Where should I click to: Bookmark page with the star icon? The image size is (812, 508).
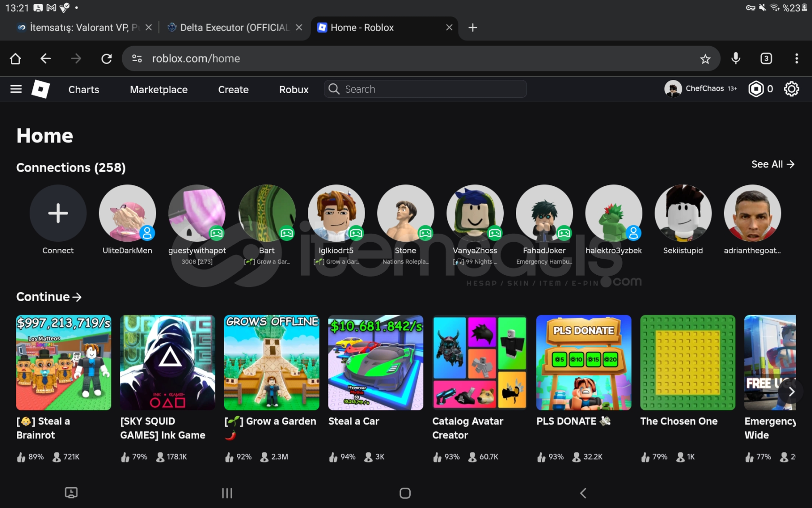tap(705, 58)
